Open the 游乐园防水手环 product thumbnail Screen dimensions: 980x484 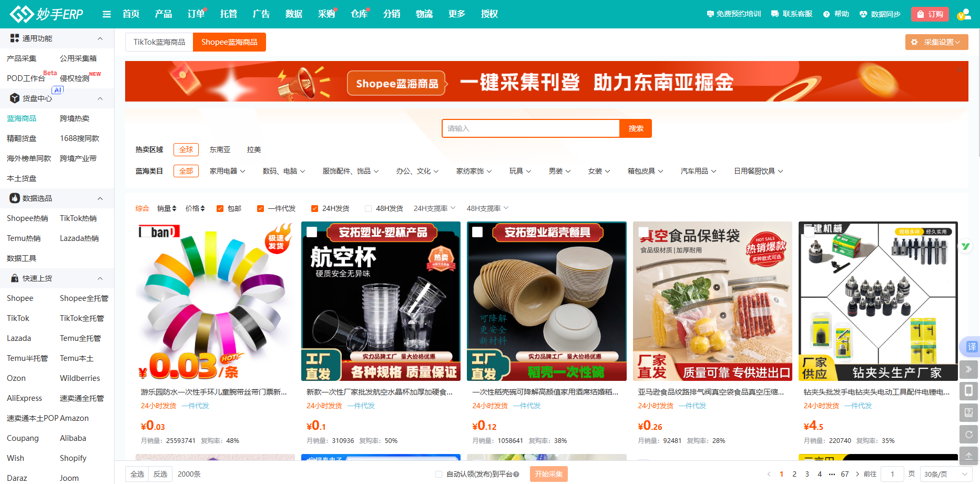(215, 301)
